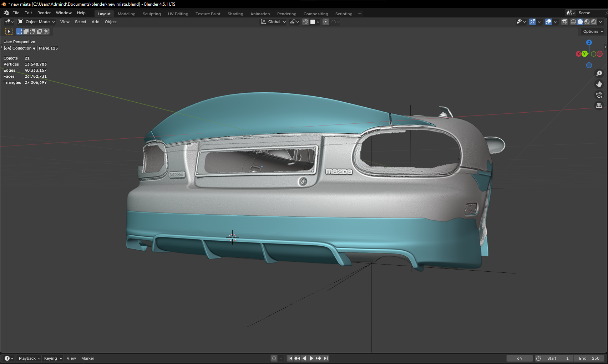
Task: Click the pan view hand icon
Action: (599, 84)
